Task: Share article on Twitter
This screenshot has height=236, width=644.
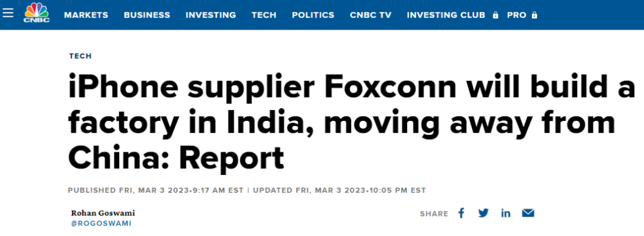Action: (x=484, y=213)
